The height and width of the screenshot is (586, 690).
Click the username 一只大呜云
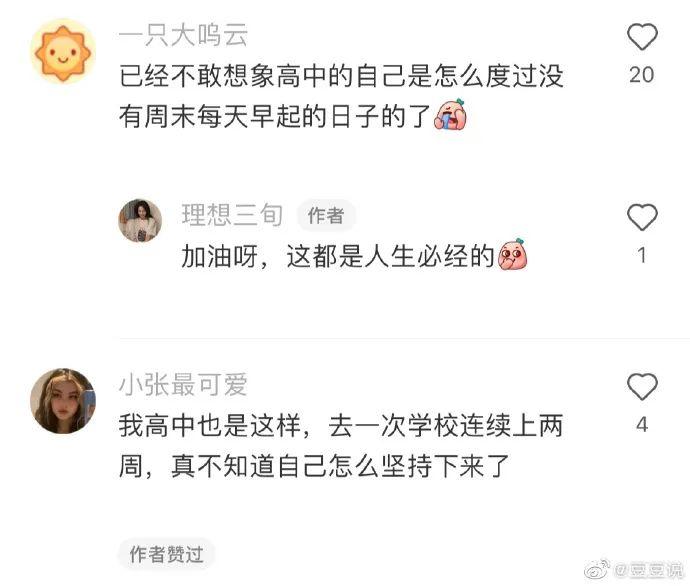pos(183,35)
